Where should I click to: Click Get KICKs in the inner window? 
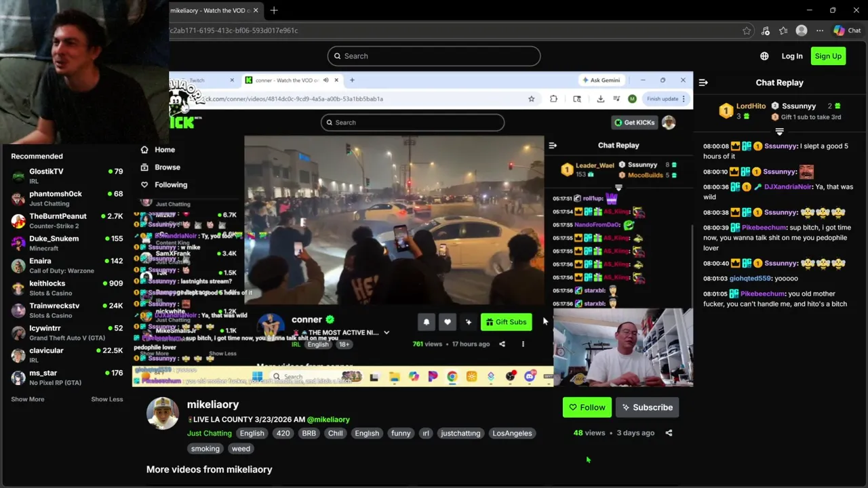click(x=634, y=123)
